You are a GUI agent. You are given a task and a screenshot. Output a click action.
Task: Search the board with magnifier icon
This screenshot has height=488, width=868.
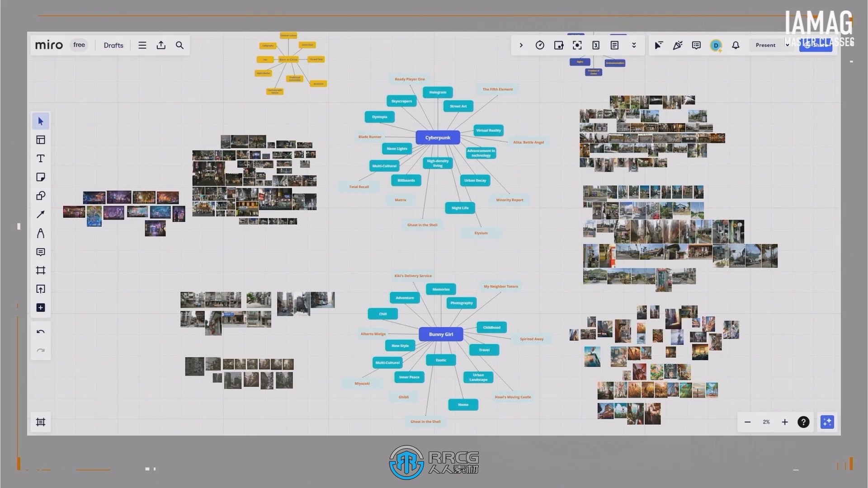pyautogui.click(x=179, y=45)
